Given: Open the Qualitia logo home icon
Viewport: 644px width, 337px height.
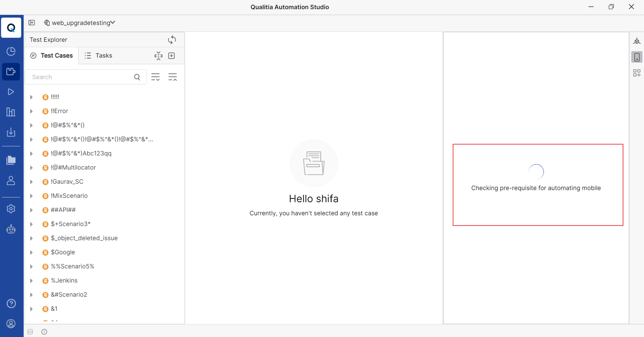Looking at the screenshot, I should tap(11, 28).
